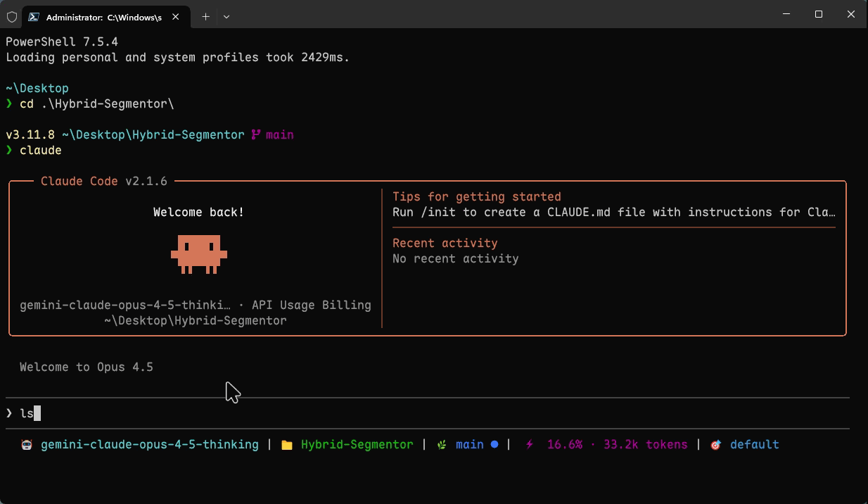This screenshot has width=868, height=504.
Task: Click the robot icon in the status line
Action: click(x=27, y=445)
